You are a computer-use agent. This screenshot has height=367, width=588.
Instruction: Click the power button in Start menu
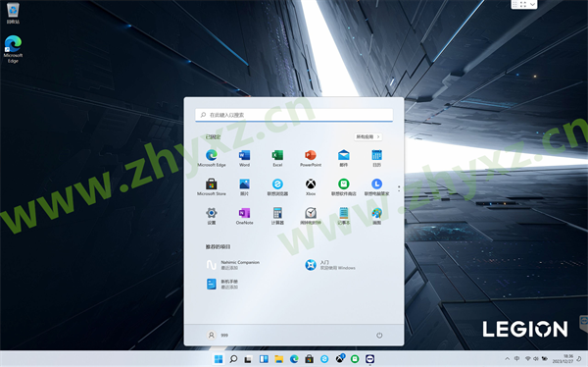379,335
